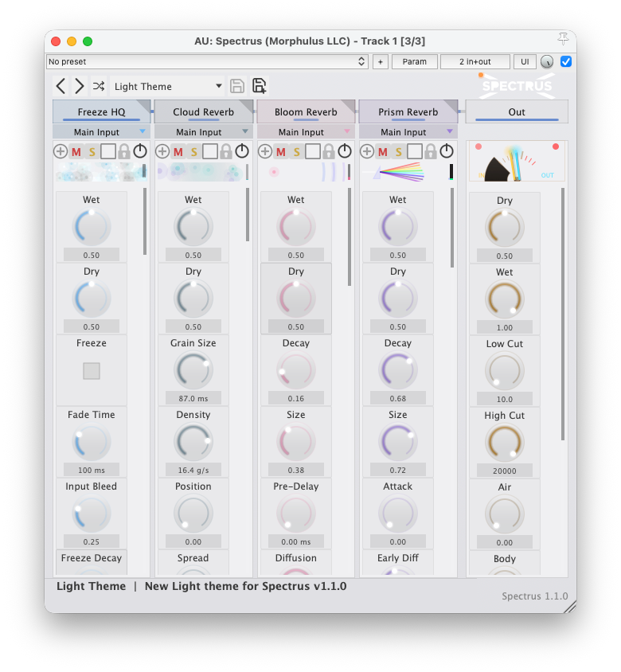This screenshot has width=621, height=672.
Task: Click the 87.0 ms Grain Size value field
Action: pyautogui.click(x=193, y=398)
